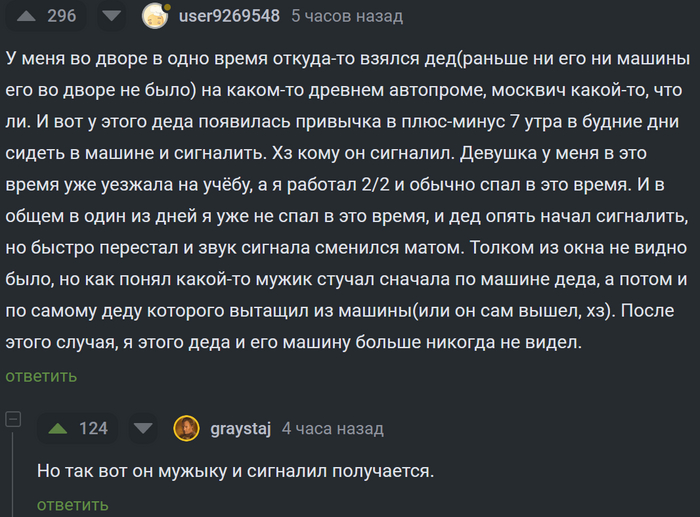Open graystaj's round avatar image

pyautogui.click(x=186, y=428)
